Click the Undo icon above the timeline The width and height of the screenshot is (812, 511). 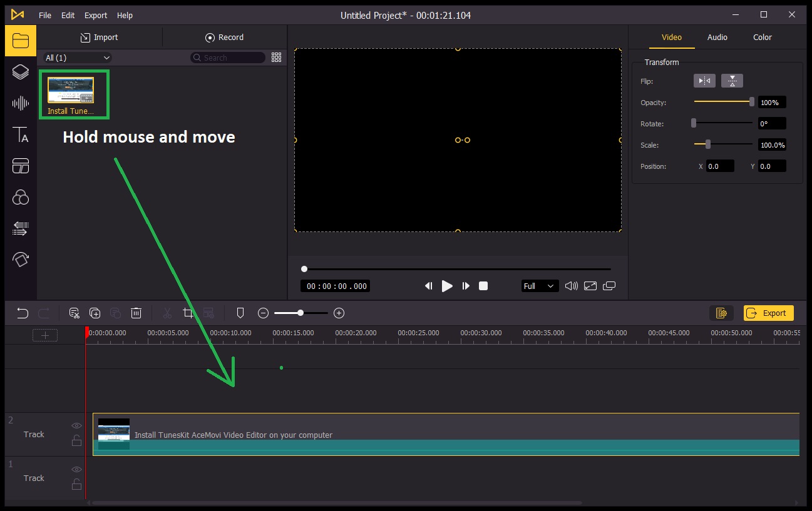pyautogui.click(x=23, y=313)
